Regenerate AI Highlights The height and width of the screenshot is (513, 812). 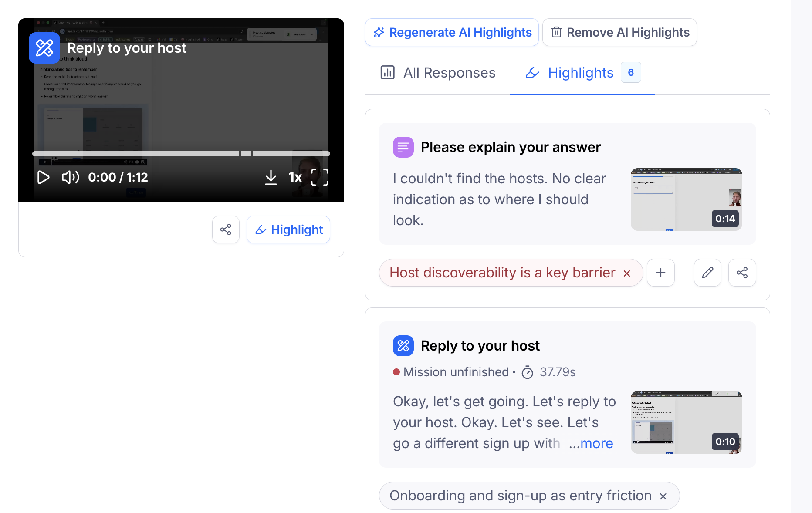tap(452, 32)
